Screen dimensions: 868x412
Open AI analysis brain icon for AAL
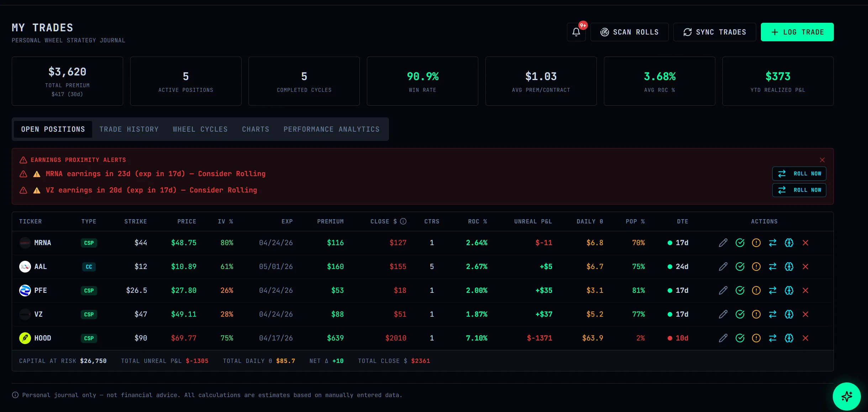point(789,266)
